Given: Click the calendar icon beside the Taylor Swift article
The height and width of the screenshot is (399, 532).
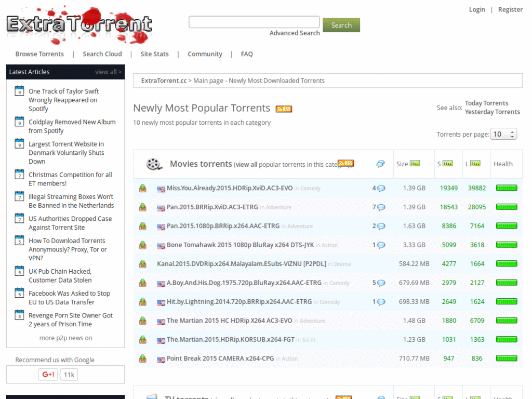Looking at the screenshot, I should click(x=19, y=91).
